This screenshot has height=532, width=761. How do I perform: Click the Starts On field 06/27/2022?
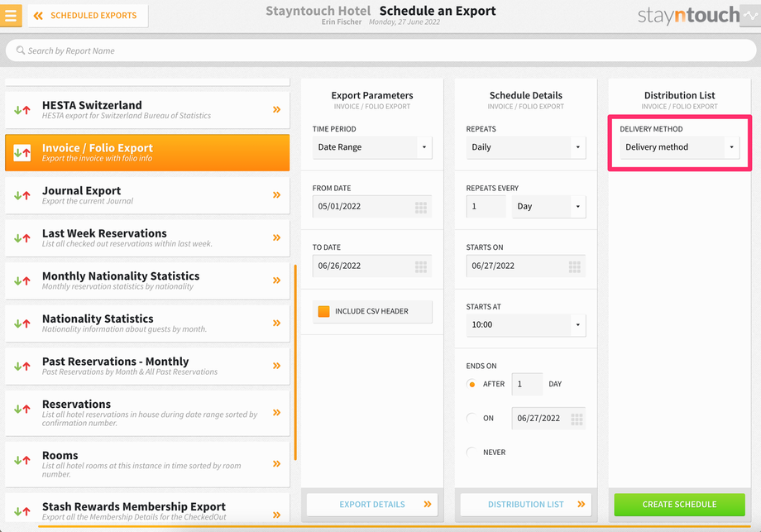pos(525,266)
